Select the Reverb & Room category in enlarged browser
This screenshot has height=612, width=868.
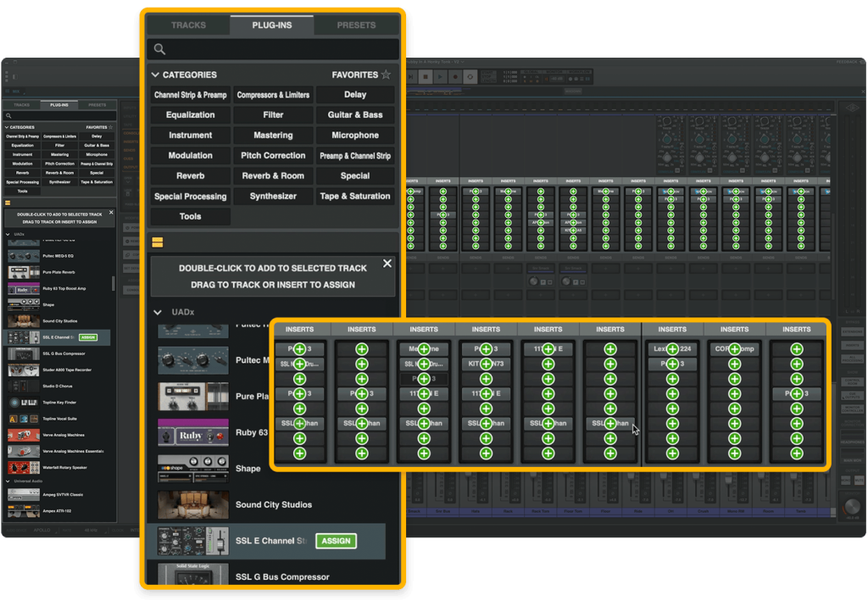[273, 176]
